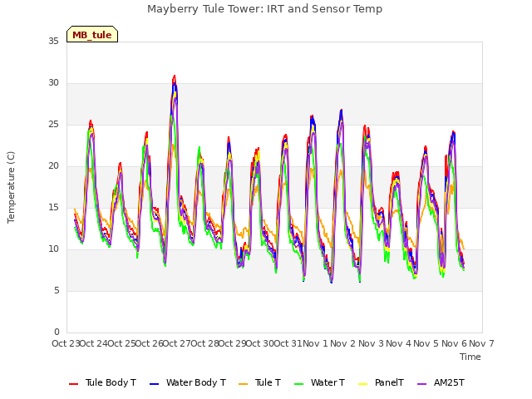Image resolution: width=532 pixels, height=399 pixels.
Task: Toggle the Water T legend entry
Action: pos(319,382)
